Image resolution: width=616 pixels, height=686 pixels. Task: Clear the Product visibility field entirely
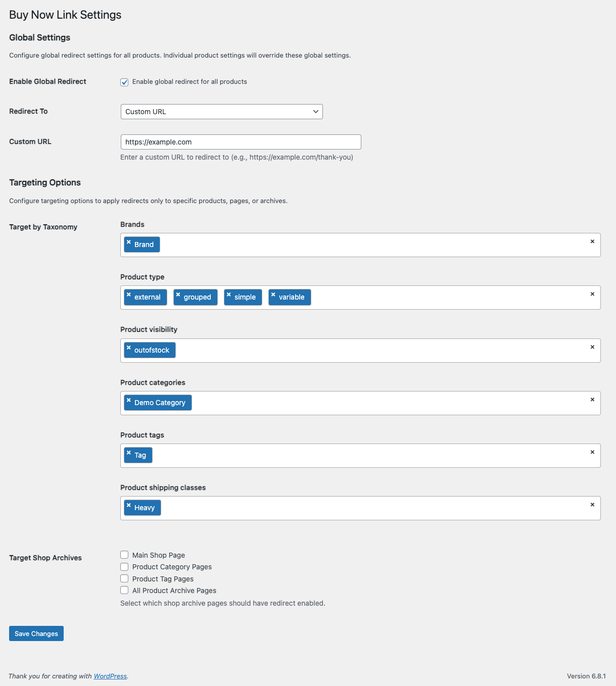tap(592, 347)
